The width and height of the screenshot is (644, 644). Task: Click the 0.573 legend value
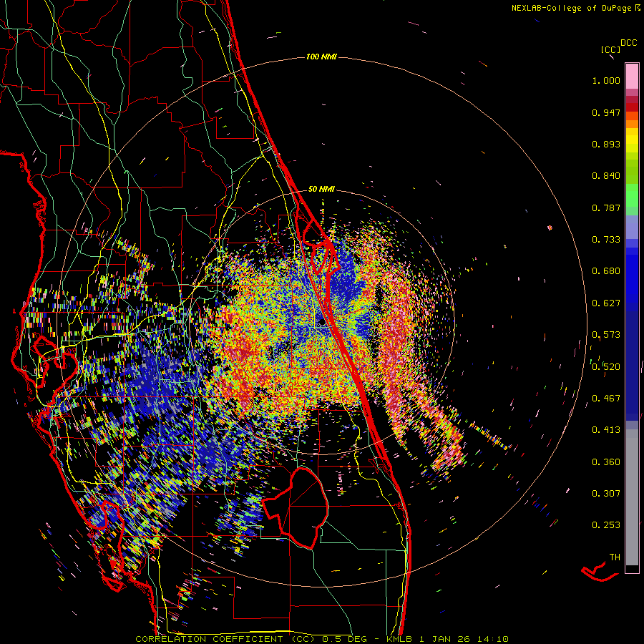606,335
